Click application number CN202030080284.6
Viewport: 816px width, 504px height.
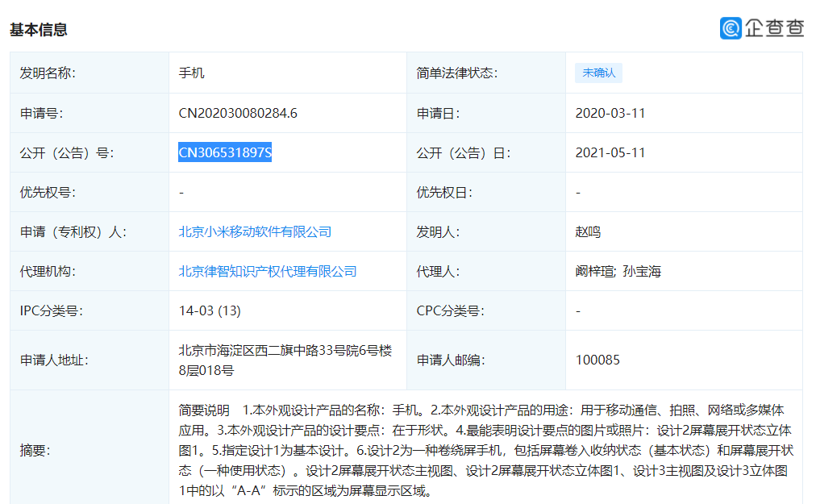[x=238, y=113]
